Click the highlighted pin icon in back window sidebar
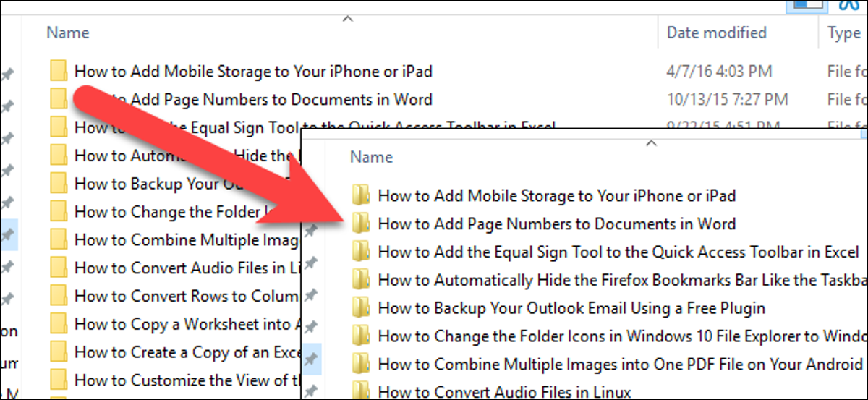This screenshot has height=400, width=868. (8, 234)
